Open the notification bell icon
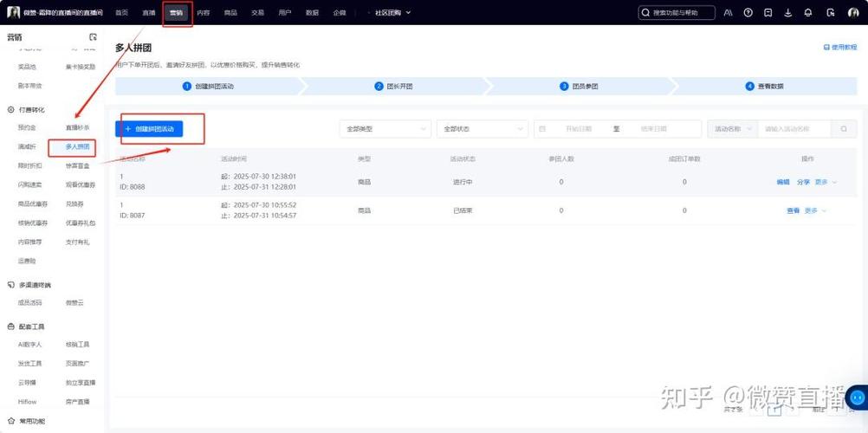Viewport: 868px width, 433px height. pyautogui.click(x=808, y=13)
